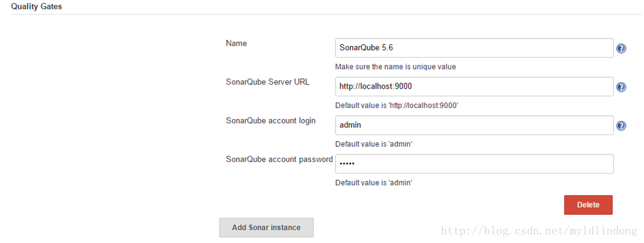Viewport: 644px width, 243px height.
Task: Show help for SonarQube Server URL field
Action: [621, 87]
